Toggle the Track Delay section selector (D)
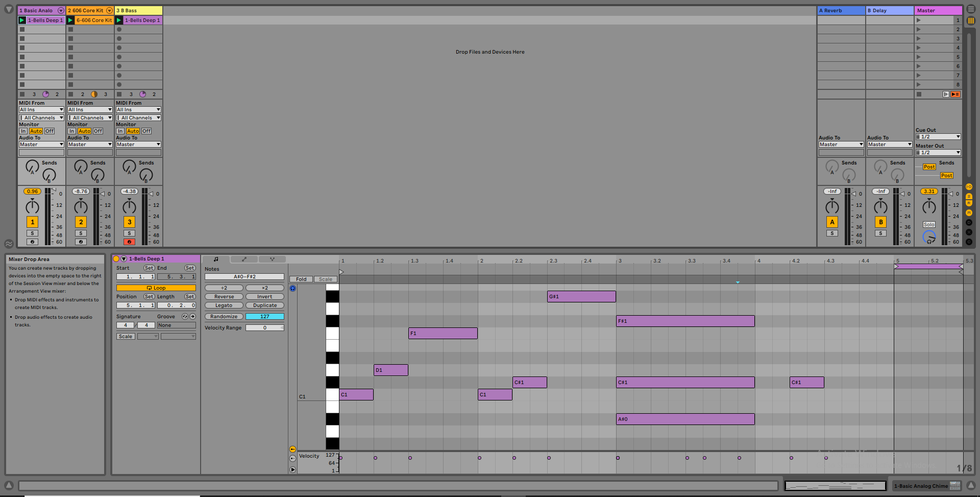The image size is (980, 497). point(969,223)
